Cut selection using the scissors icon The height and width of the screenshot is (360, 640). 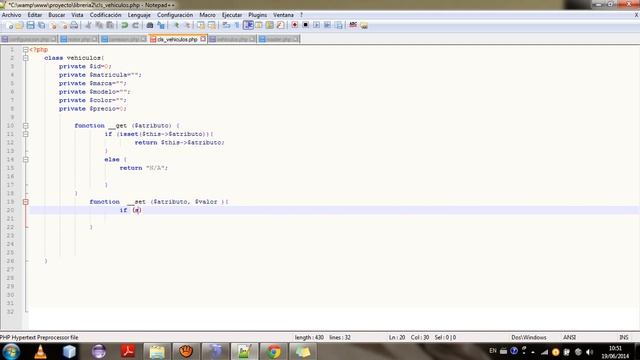(88, 25)
